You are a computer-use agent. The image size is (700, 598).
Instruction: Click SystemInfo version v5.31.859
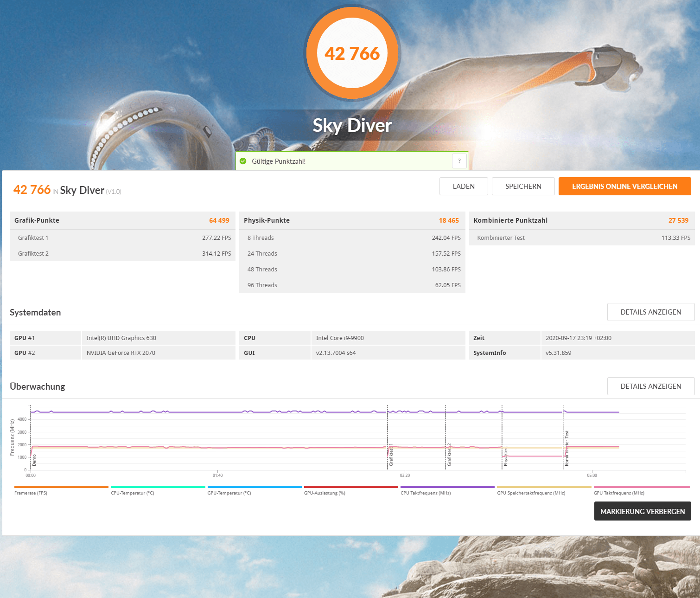pos(559,353)
